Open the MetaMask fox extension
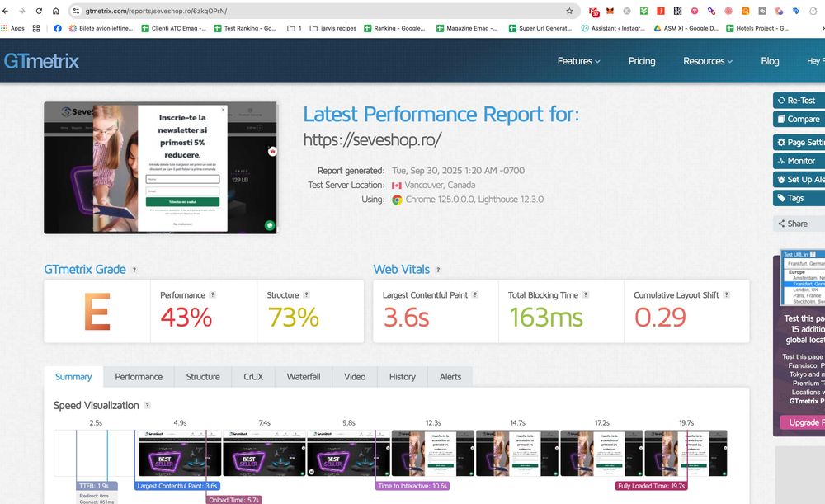825x504 pixels. pyautogui.click(x=610, y=11)
